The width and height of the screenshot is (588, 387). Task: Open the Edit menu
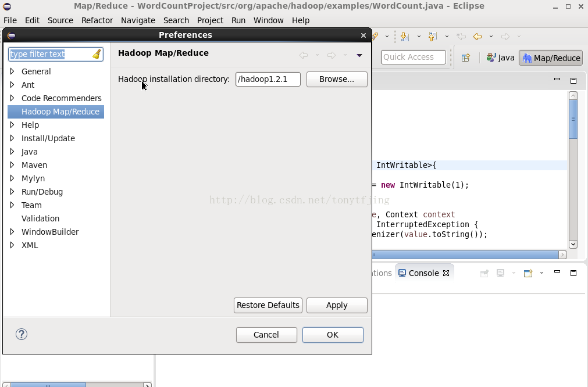click(32, 20)
